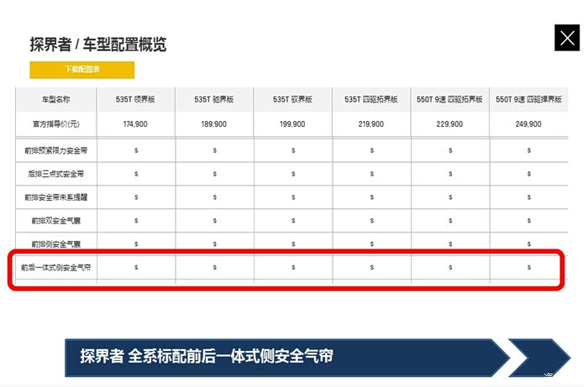Select the 前排双安全气囊 row label
The height and width of the screenshot is (387, 588).
56,221
